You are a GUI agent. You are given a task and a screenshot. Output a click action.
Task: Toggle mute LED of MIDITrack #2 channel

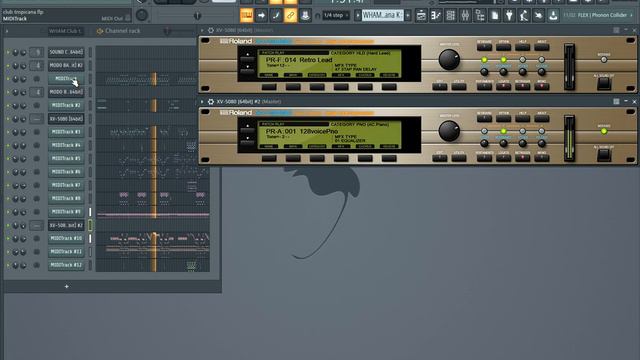click(7, 105)
